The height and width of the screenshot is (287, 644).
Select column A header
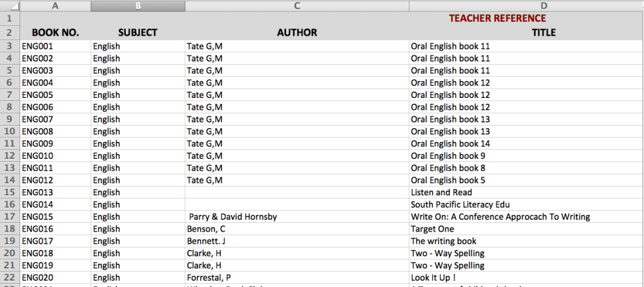pyautogui.click(x=55, y=6)
